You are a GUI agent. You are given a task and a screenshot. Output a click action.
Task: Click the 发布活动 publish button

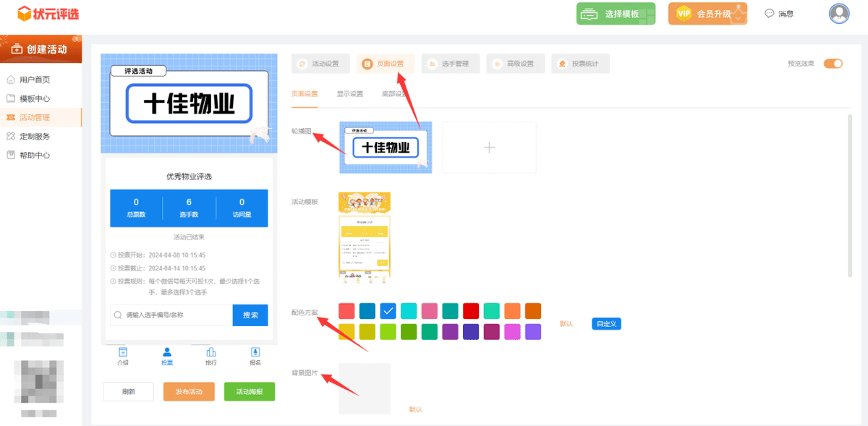point(189,391)
